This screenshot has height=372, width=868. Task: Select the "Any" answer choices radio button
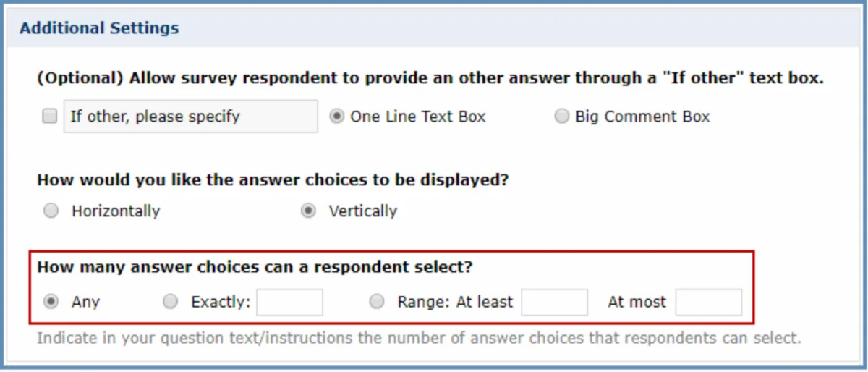(x=51, y=302)
